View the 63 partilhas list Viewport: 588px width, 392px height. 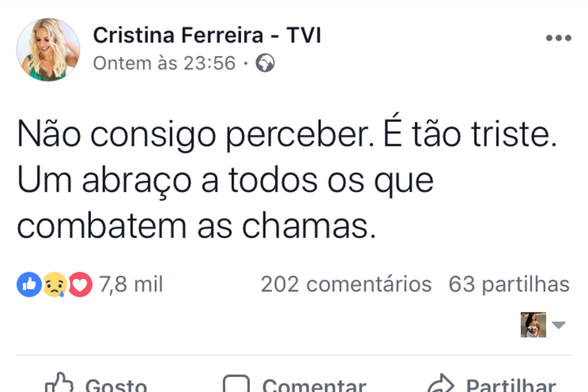pyautogui.click(x=508, y=284)
